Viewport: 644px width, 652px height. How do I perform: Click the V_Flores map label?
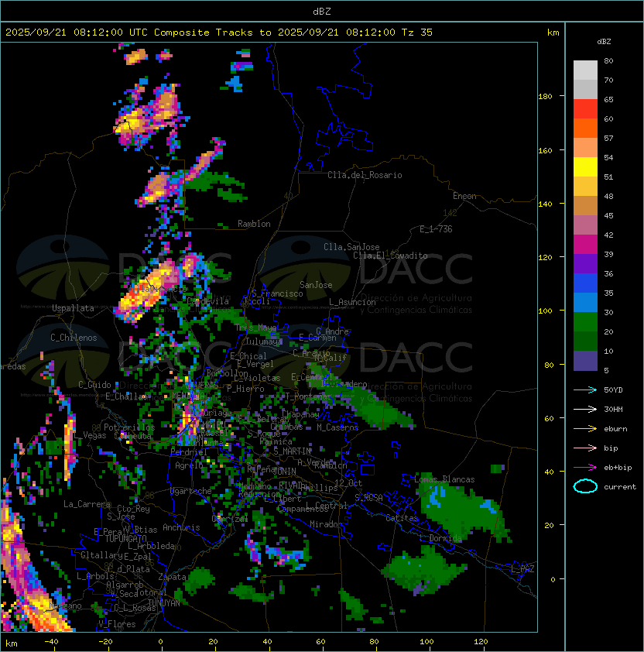click(x=117, y=624)
